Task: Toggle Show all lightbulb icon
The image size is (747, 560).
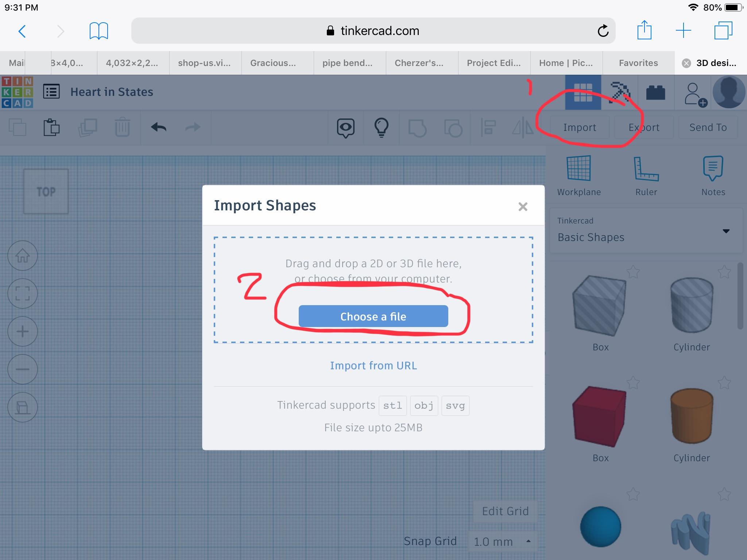Action: (x=381, y=128)
